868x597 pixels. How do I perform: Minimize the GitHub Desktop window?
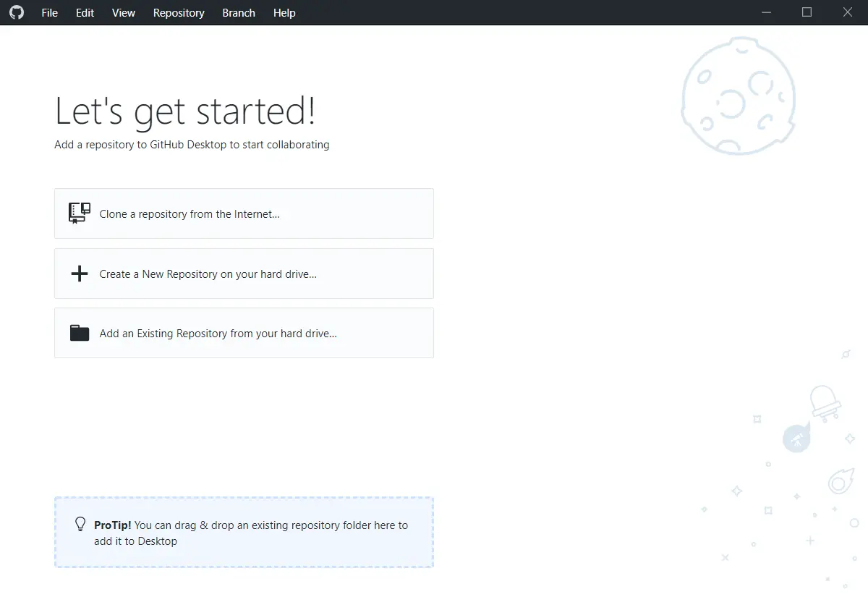[x=767, y=12]
